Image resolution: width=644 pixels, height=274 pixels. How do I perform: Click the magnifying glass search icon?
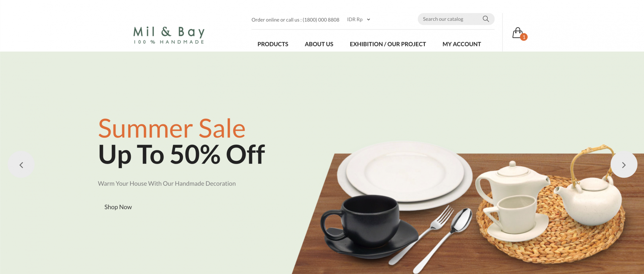click(486, 19)
